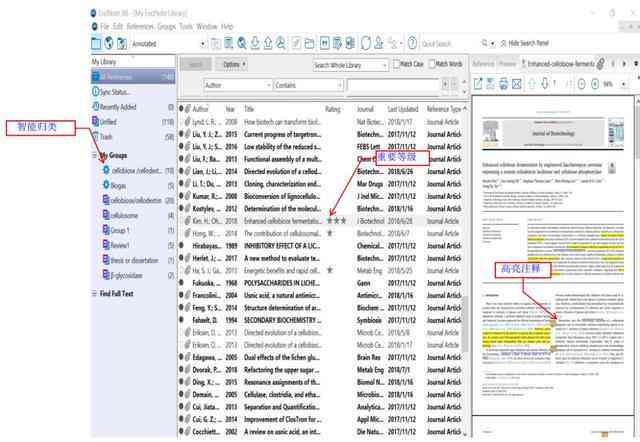The width and height of the screenshot is (640, 442).
Task: Focus the search term input field
Action: [393, 85]
